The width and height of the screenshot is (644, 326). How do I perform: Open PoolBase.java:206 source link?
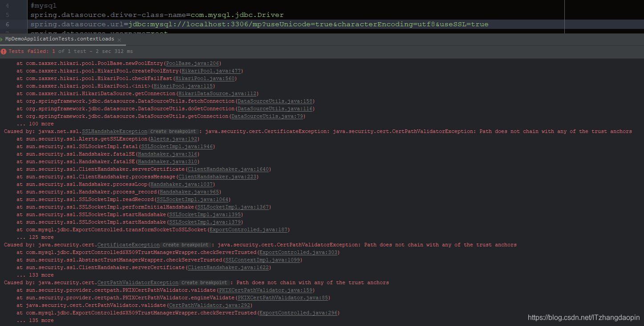(192, 63)
